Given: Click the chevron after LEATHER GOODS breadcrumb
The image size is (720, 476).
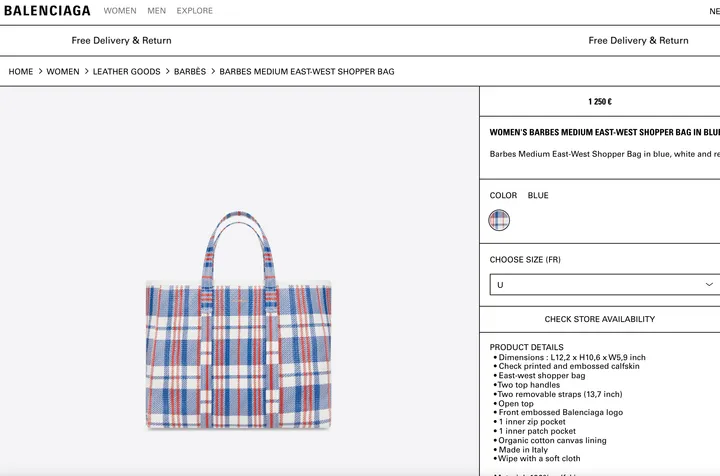Looking at the screenshot, I should click(x=167, y=72).
